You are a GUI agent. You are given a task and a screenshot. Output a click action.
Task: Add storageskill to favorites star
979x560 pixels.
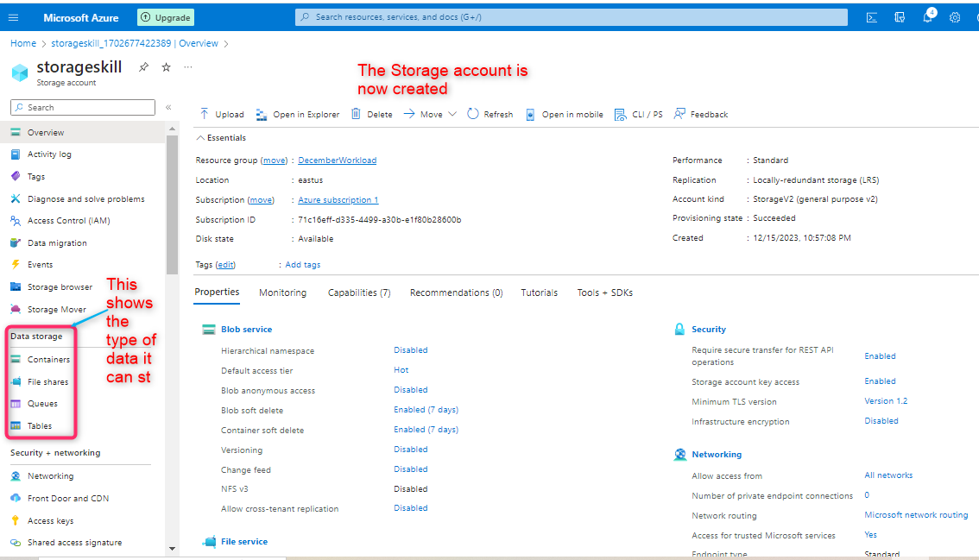click(166, 66)
